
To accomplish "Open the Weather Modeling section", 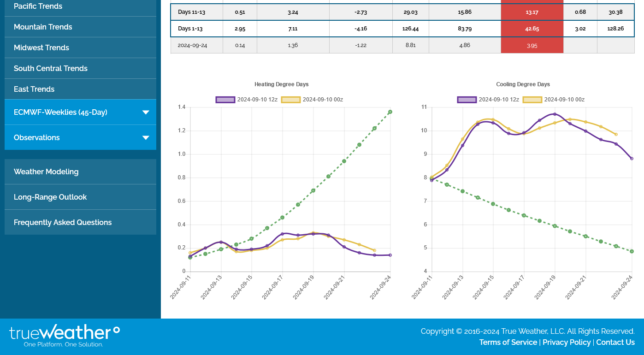I will [x=46, y=172].
